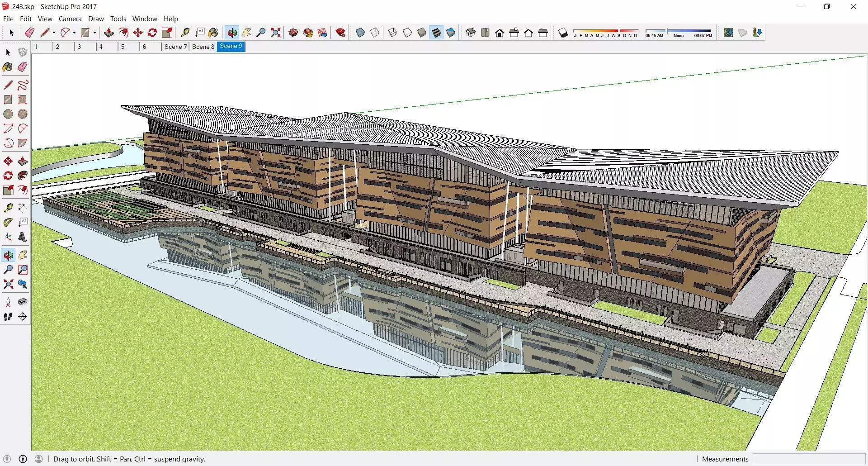Viewport: 868px width, 466px height.
Task: Switch to scene tab 1
Action: 41,47
